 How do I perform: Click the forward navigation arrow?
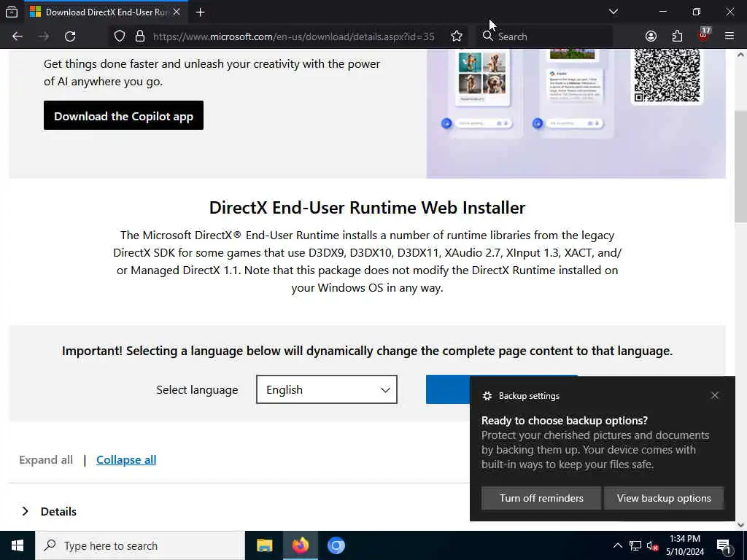[44, 36]
